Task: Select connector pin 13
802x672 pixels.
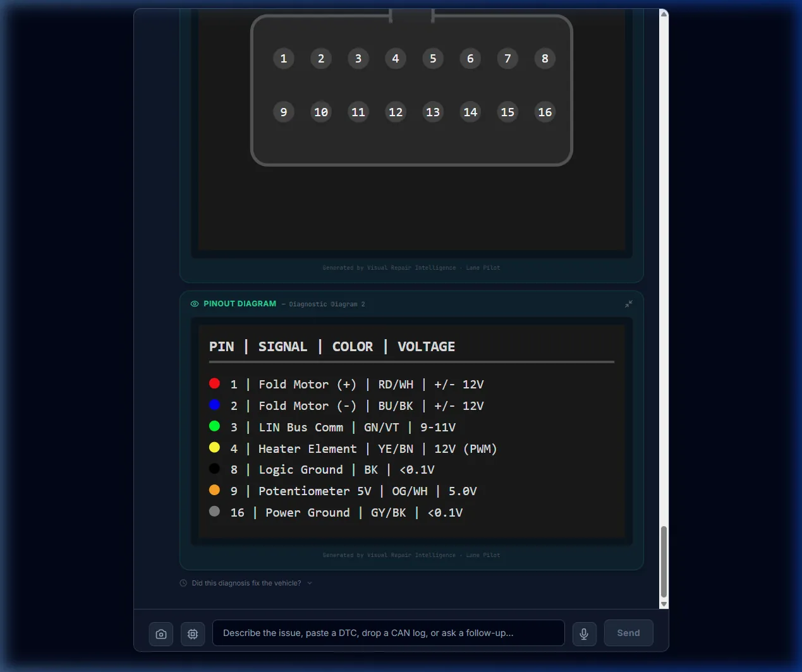Action: click(433, 112)
